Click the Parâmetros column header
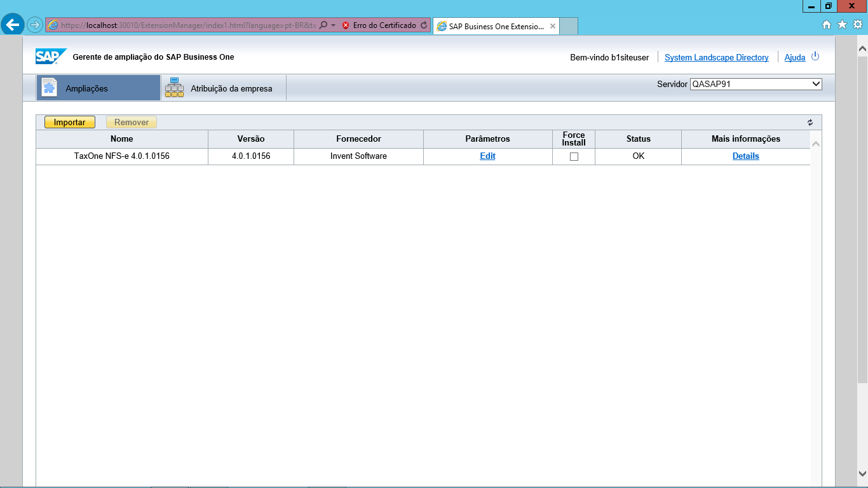Viewport: 868px width, 488px height. pos(487,139)
